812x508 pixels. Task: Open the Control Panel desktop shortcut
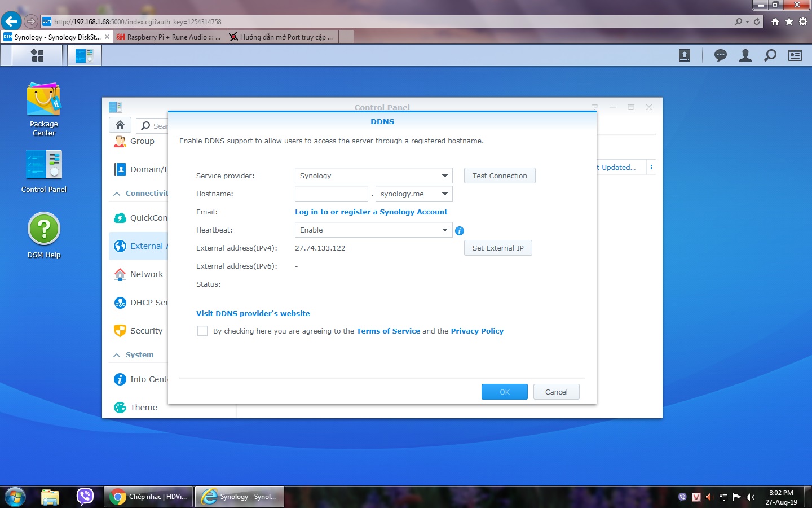(x=44, y=172)
